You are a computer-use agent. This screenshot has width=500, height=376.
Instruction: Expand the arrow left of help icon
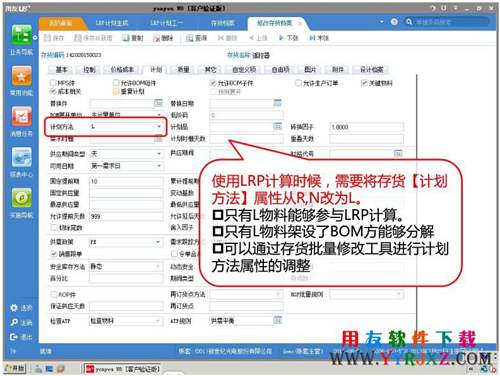[382, 22]
